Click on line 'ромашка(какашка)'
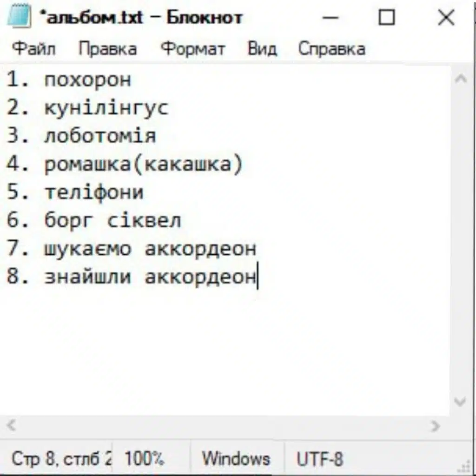Viewport: 476px width, 476px height. (x=143, y=165)
